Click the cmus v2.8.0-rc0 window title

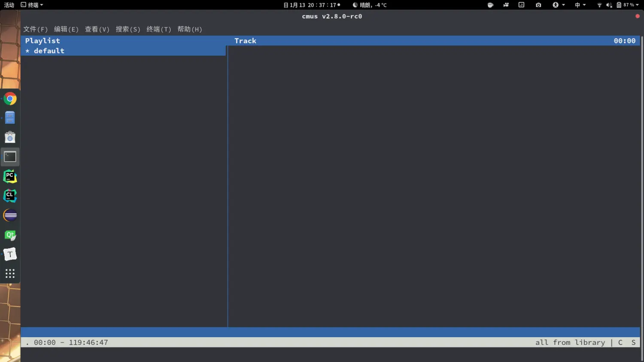[332, 16]
